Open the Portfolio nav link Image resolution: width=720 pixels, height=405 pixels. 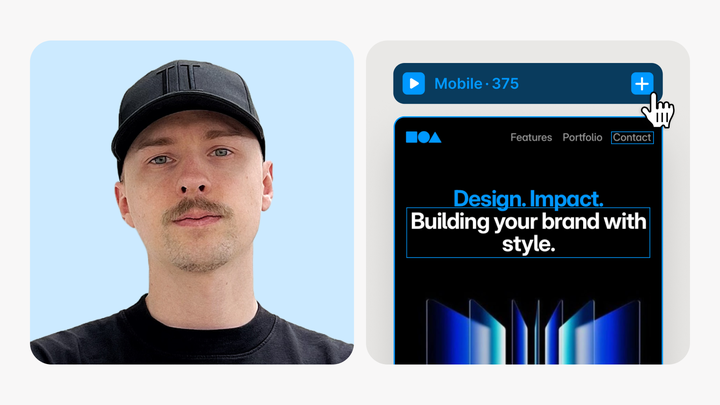click(x=582, y=137)
